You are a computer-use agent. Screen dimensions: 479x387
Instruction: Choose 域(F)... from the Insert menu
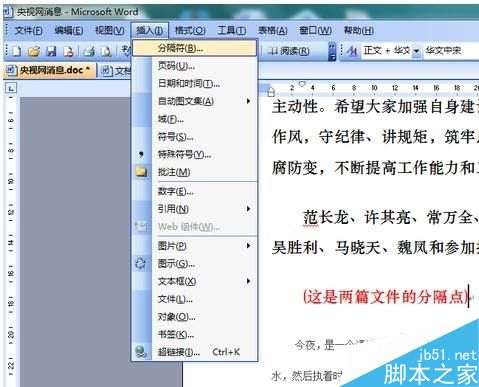[x=194, y=119]
